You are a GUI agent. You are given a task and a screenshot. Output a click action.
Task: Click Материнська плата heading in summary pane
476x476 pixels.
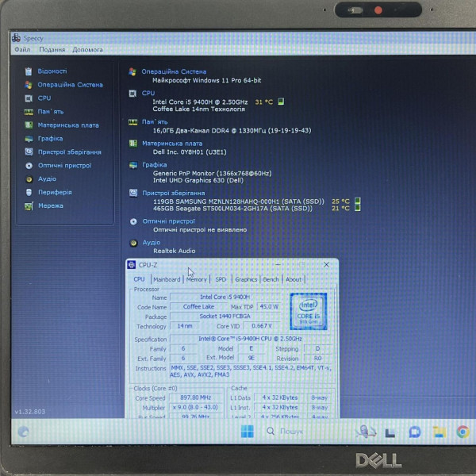172,144
